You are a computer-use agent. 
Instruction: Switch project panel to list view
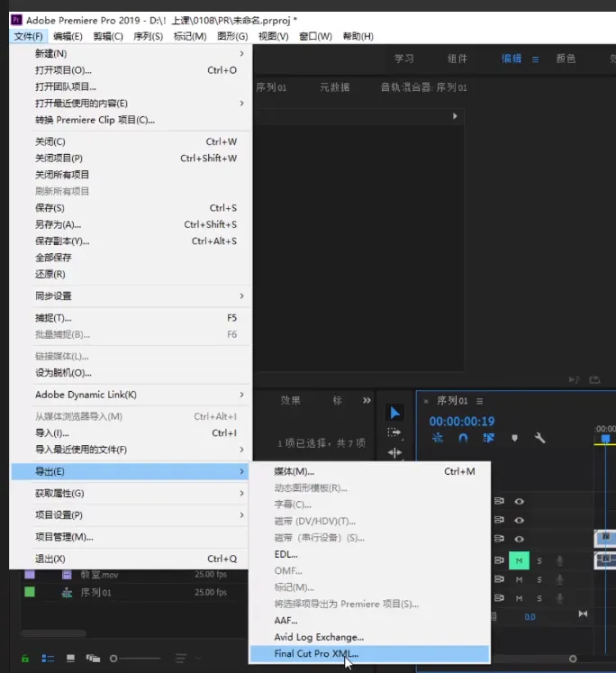coord(48,658)
